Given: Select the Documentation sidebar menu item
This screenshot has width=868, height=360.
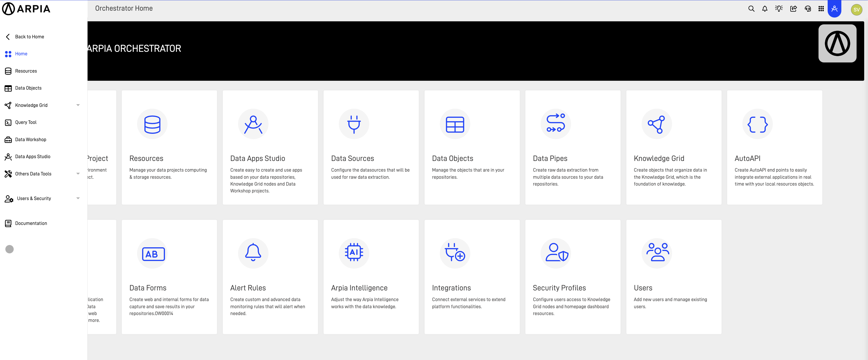Looking at the screenshot, I should tap(31, 223).
